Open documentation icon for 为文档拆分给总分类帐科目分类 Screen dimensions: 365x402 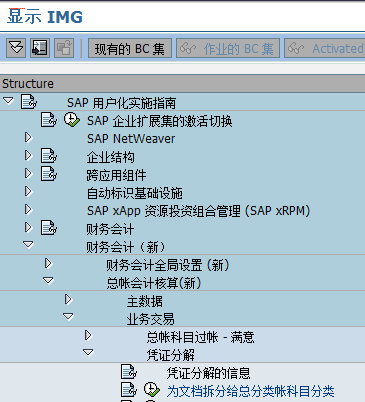pyautogui.click(x=129, y=390)
